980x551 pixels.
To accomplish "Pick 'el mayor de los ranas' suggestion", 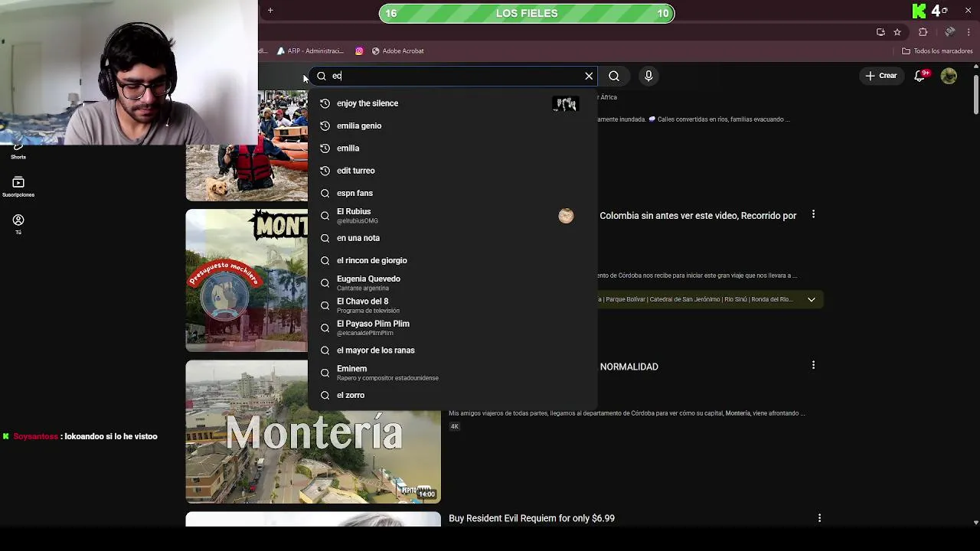I will (x=452, y=350).
